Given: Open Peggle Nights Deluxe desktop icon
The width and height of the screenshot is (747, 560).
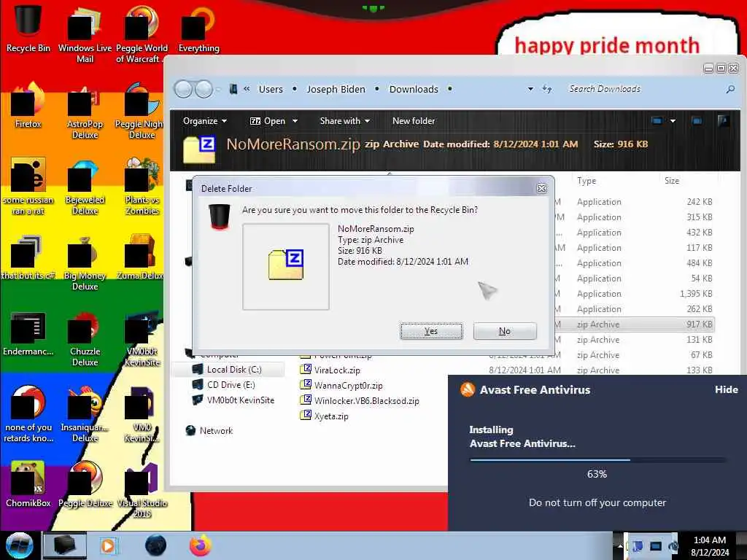Looking at the screenshot, I should [x=141, y=112].
